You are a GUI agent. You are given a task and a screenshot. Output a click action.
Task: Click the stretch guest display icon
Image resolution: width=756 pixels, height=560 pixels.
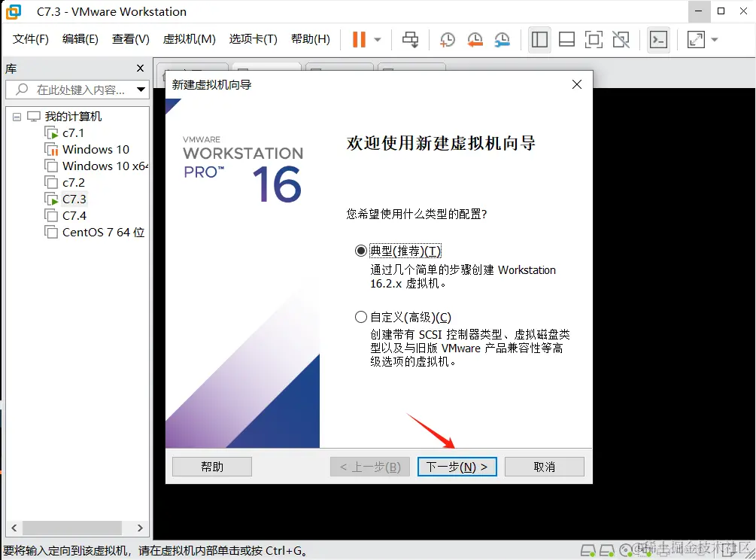pos(696,40)
